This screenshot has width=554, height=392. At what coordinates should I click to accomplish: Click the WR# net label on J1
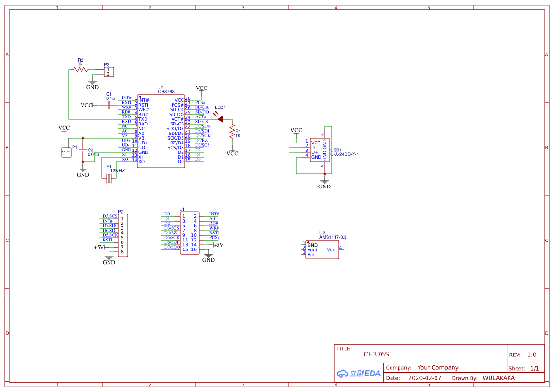coord(214,228)
